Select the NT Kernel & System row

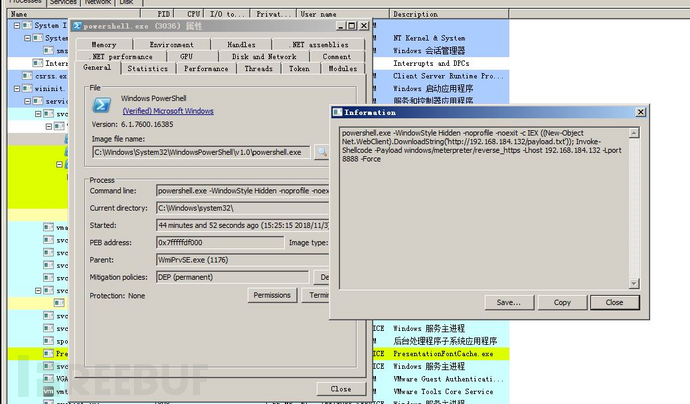429,38
